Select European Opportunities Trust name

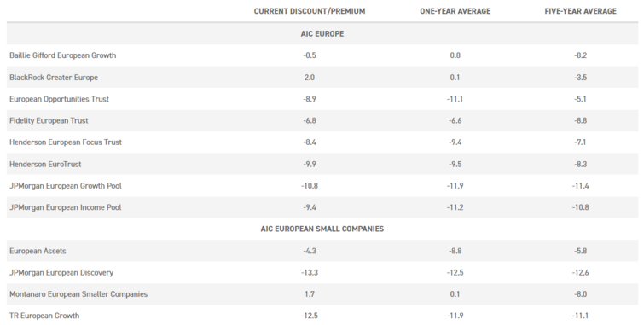(59, 99)
